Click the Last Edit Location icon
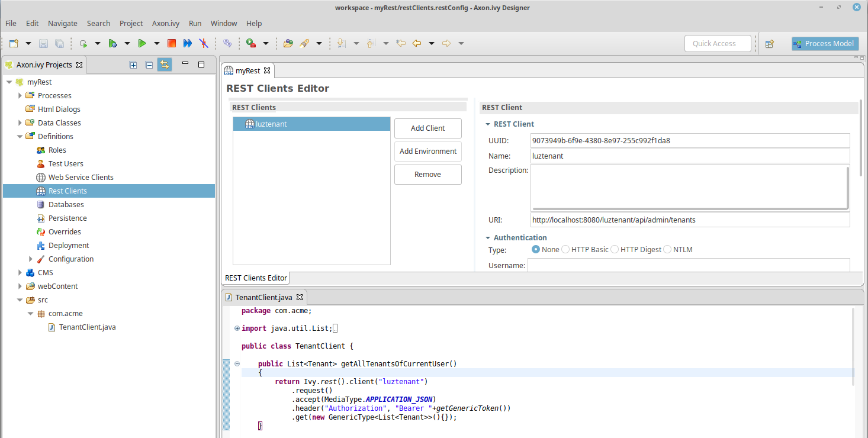 click(401, 43)
